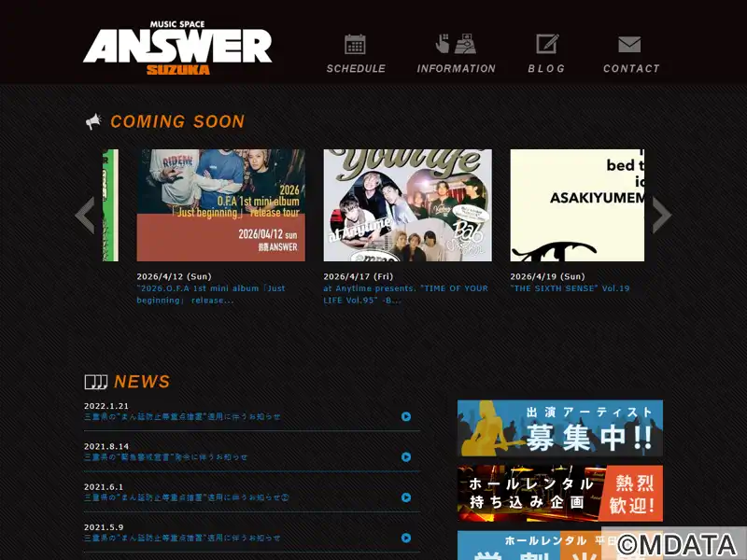The height and width of the screenshot is (560, 747).
Task: Click the date 2026/4/17 (Fri)
Action: pyautogui.click(x=359, y=276)
